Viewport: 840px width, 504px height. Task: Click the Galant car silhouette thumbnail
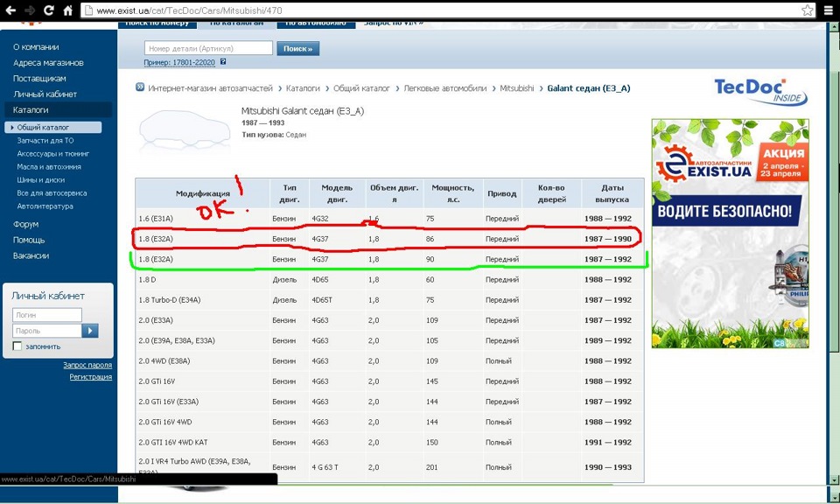click(x=184, y=129)
